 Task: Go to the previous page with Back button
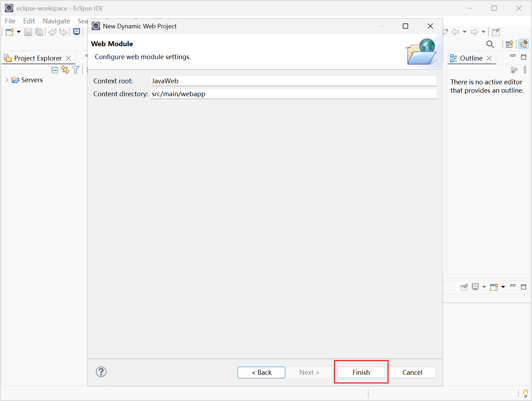pyautogui.click(x=261, y=372)
